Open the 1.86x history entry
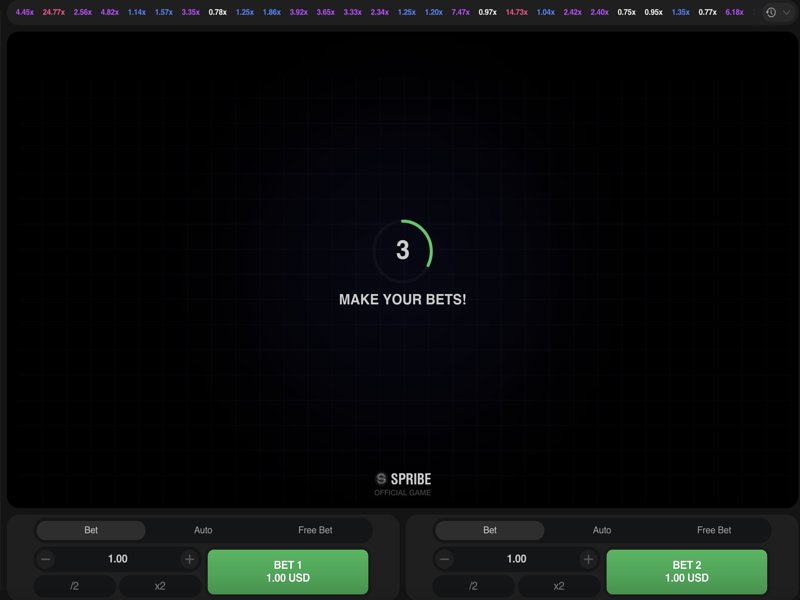The image size is (800, 600). (x=272, y=12)
